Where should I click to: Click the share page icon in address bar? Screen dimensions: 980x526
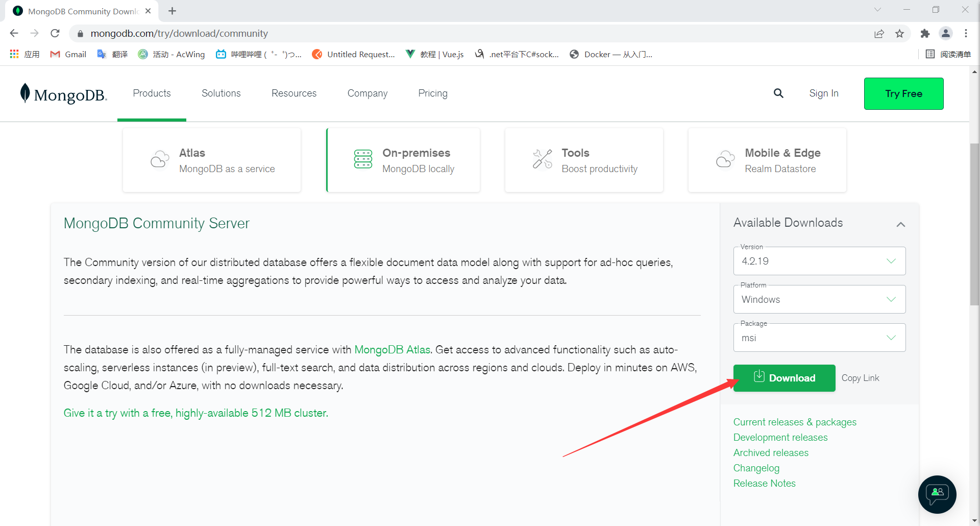(x=879, y=34)
